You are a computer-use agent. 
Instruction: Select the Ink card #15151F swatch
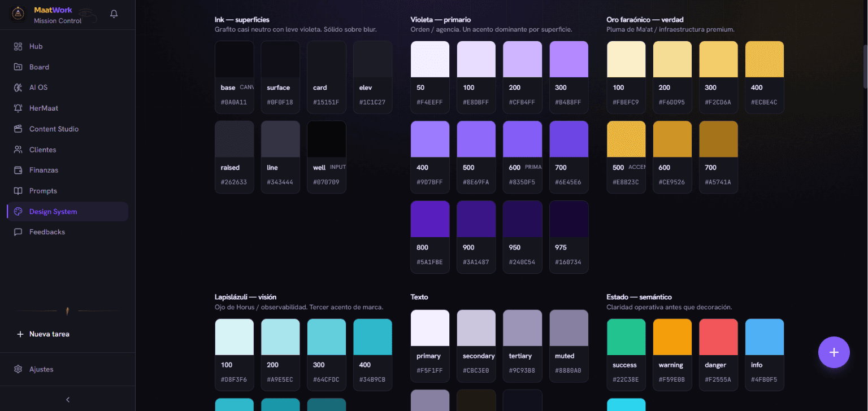coord(327,77)
